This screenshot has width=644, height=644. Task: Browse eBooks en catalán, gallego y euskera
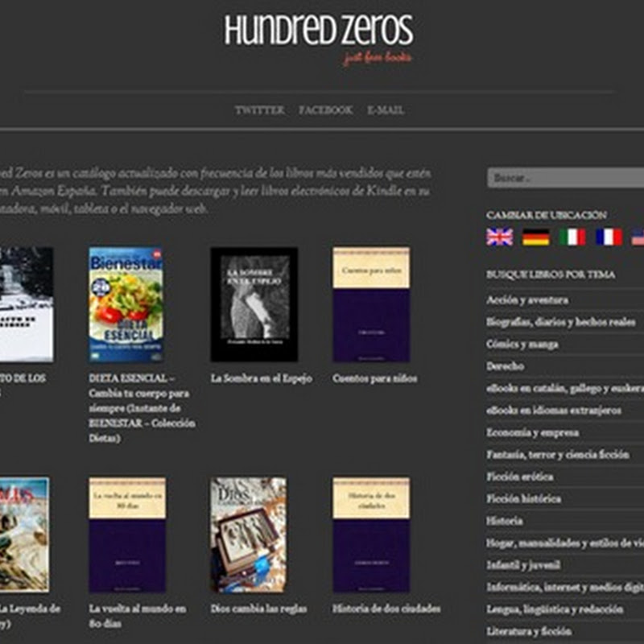coord(565,388)
